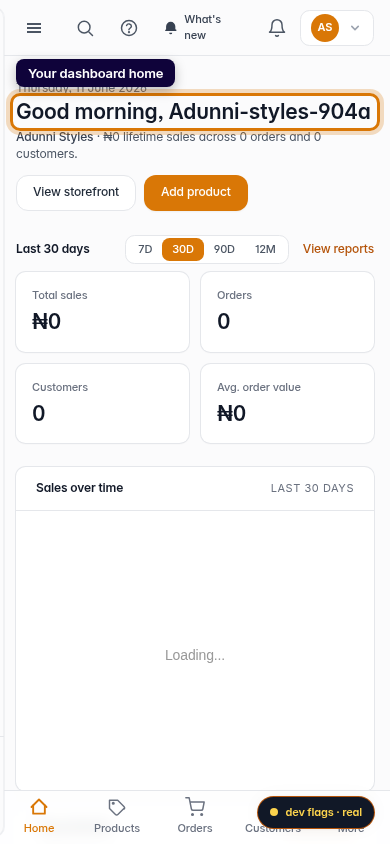Expand the account dropdown chevron
This screenshot has width=390, height=844.
point(354,28)
